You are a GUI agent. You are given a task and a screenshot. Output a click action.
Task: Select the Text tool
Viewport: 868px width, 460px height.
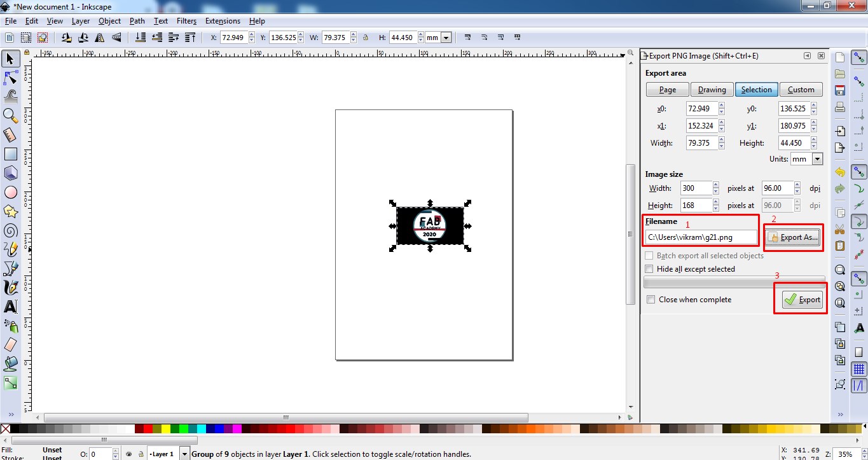[x=10, y=307]
